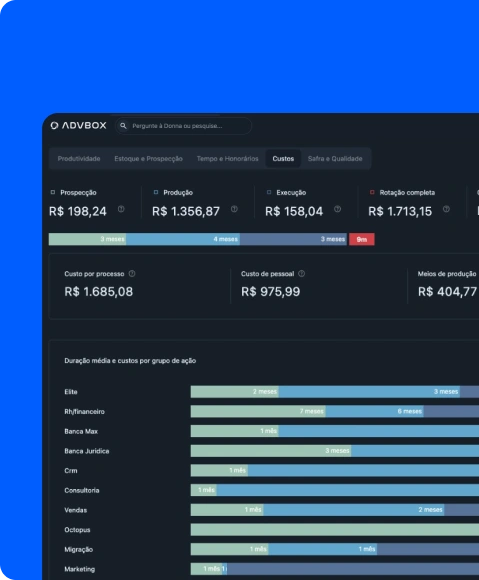Click the 'Banca Jurídica' row label
This screenshot has height=580, width=479.
(x=87, y=451)
